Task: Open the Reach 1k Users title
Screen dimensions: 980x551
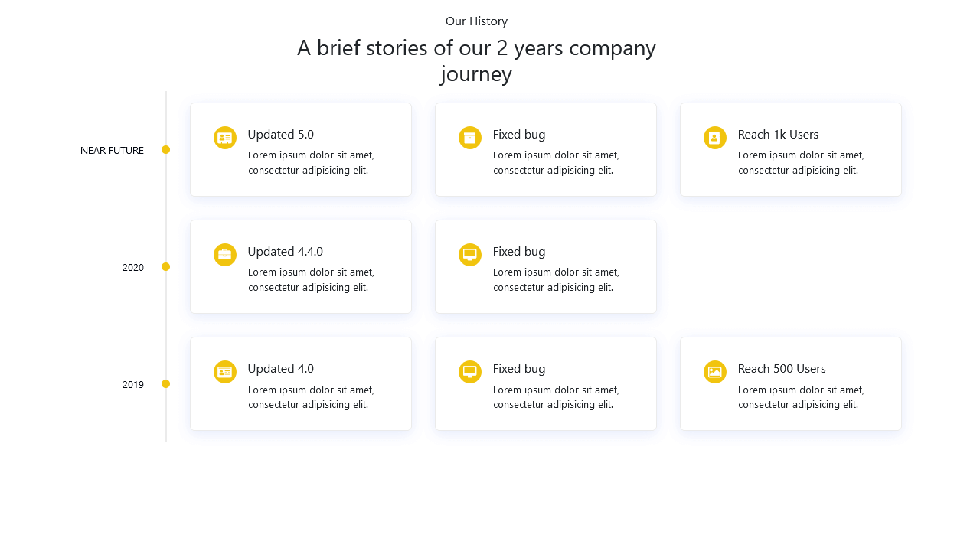Action: [778, 135]
